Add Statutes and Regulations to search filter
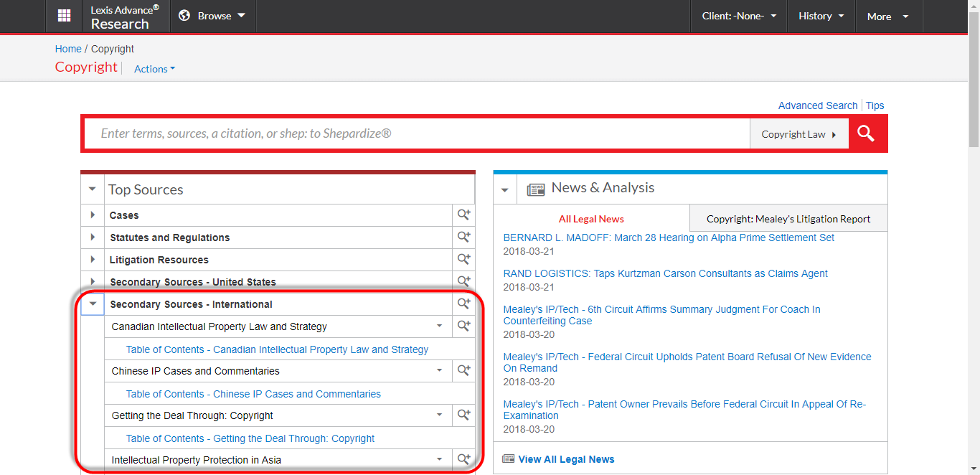Viewport: 980px width, 475px height. (x=463, y=237)
